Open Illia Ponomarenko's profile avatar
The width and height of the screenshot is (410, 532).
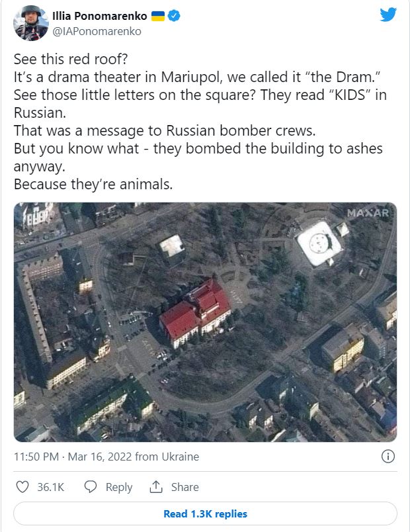(30, 22)
